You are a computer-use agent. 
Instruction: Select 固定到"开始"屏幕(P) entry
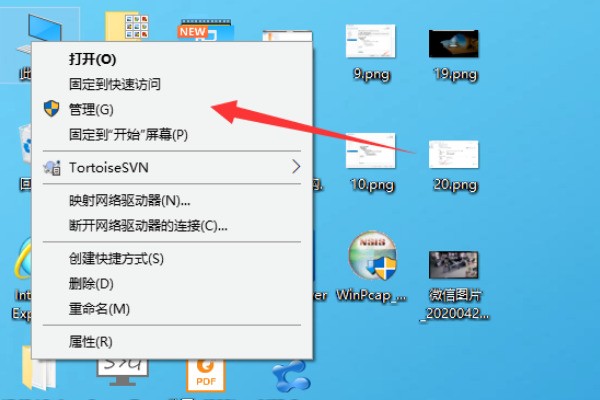172,135
